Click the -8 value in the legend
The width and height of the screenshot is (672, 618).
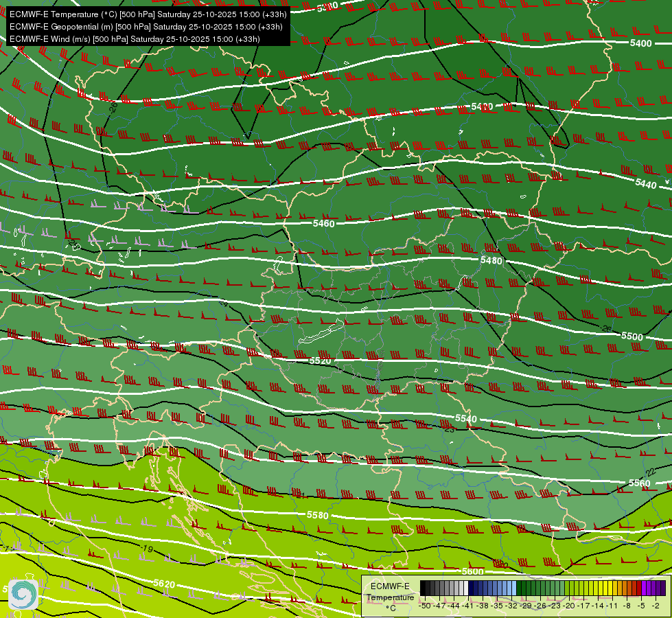pos(627,606)
